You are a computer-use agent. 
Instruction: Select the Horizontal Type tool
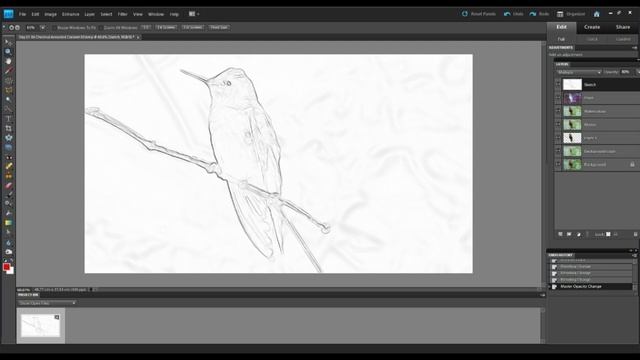click(8, 119)
